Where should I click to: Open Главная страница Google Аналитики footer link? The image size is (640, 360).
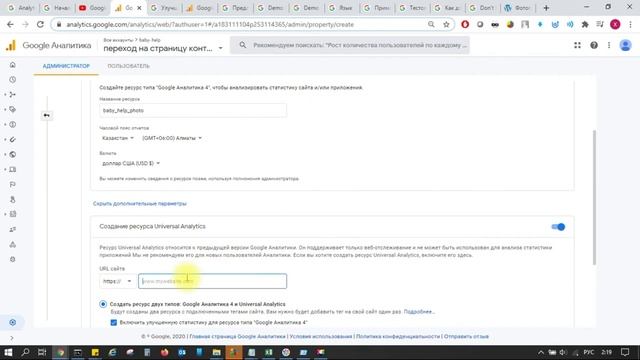tap(238, 337)
